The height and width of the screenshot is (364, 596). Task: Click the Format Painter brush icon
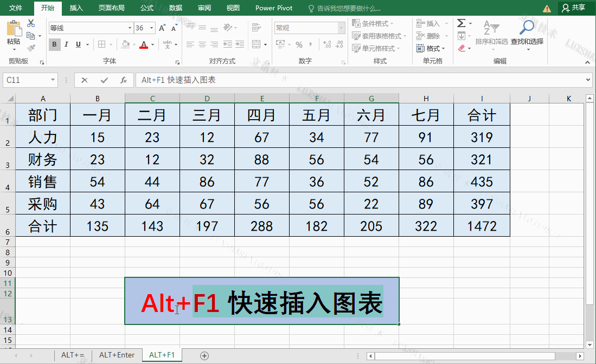31,48
